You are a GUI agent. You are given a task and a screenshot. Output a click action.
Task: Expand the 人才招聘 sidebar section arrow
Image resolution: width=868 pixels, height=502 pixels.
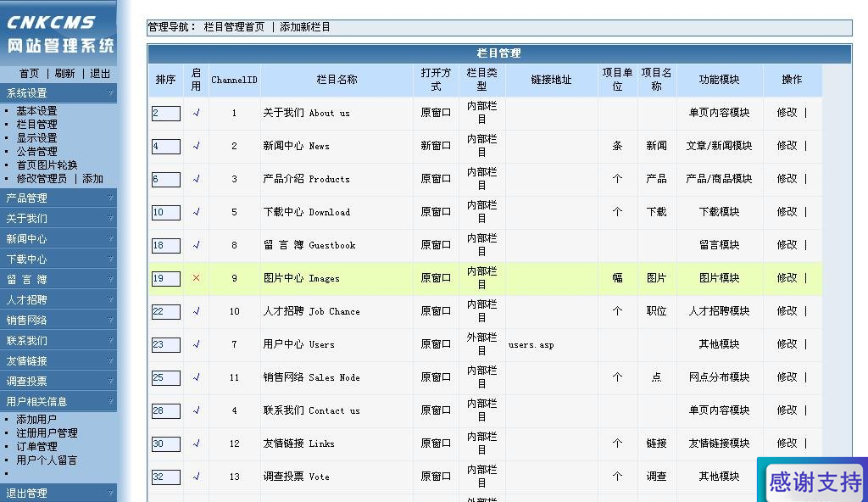tap(110, 300)
